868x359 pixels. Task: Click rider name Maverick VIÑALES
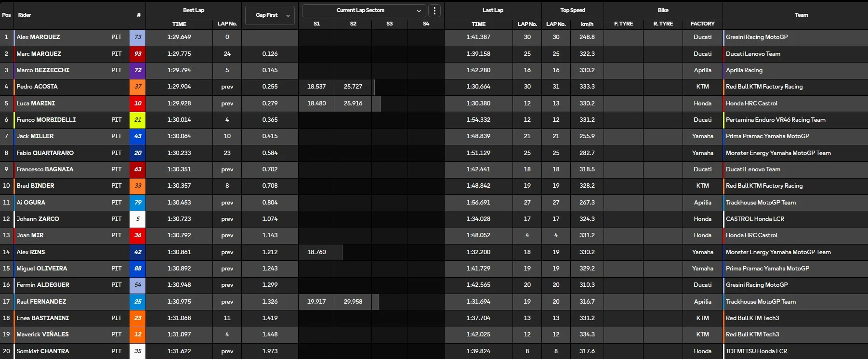click(x=42, y=334)
